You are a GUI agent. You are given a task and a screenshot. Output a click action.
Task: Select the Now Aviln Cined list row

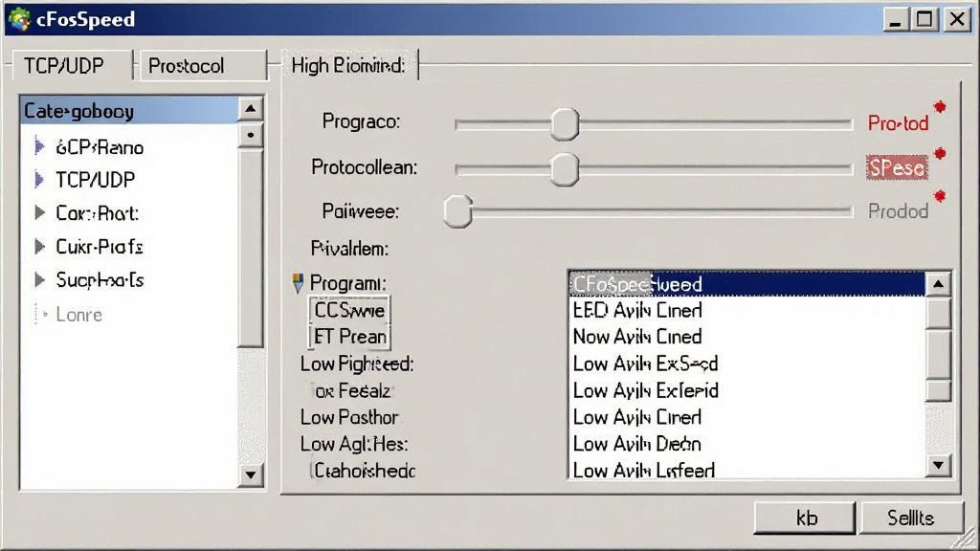[746, 337]
